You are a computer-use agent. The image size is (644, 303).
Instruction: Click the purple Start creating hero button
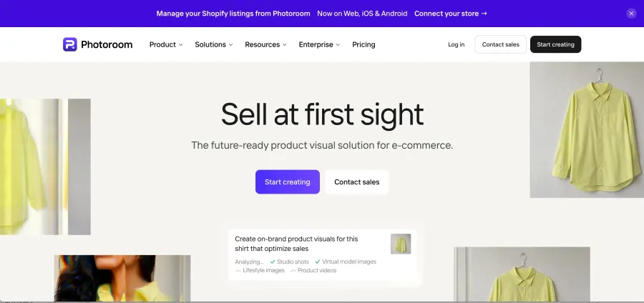click(288, 182)
